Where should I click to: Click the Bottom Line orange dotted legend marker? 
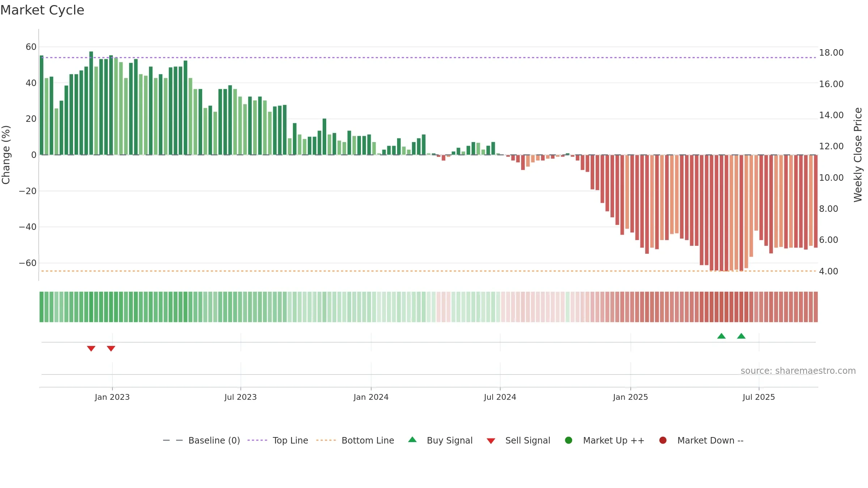(326, 440)
